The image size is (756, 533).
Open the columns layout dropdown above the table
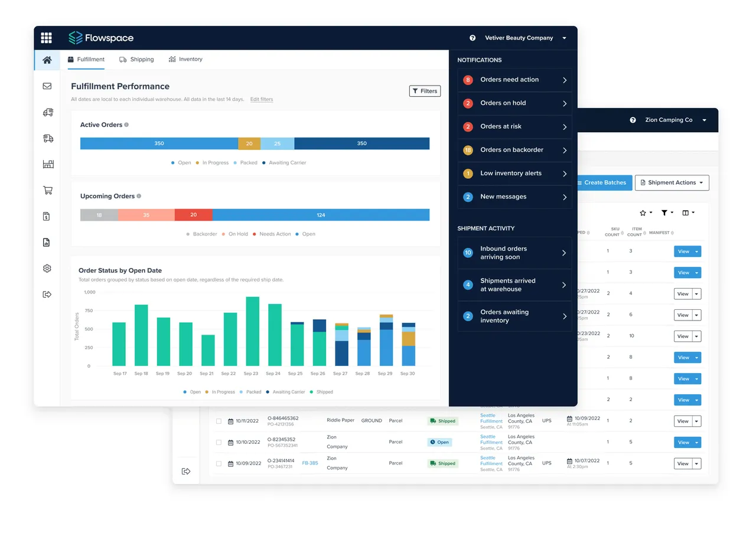(689, 212)
